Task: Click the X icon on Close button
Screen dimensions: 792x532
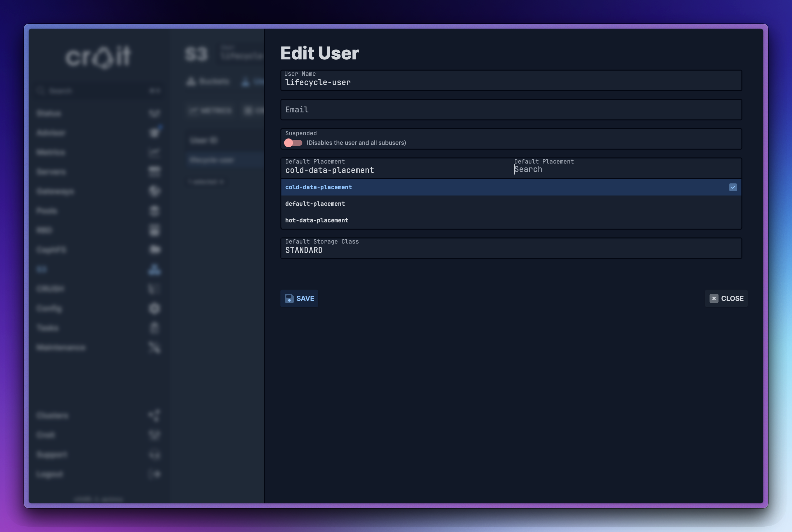Action: (714, 298)
